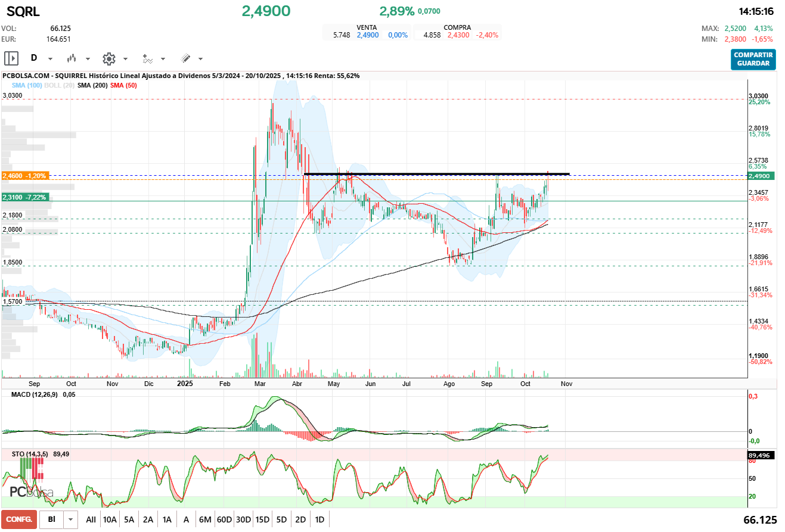Click the chart title PCBOLSA.COM - SQUIRREL header

click(x=181, y=76)
